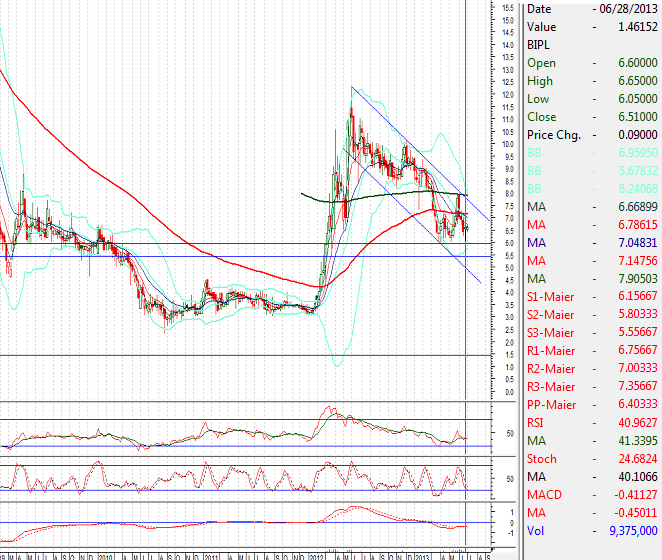Click the Bollinger Band value 8.24068
This screenshot has height=560, width=662.
click(636, 189)
